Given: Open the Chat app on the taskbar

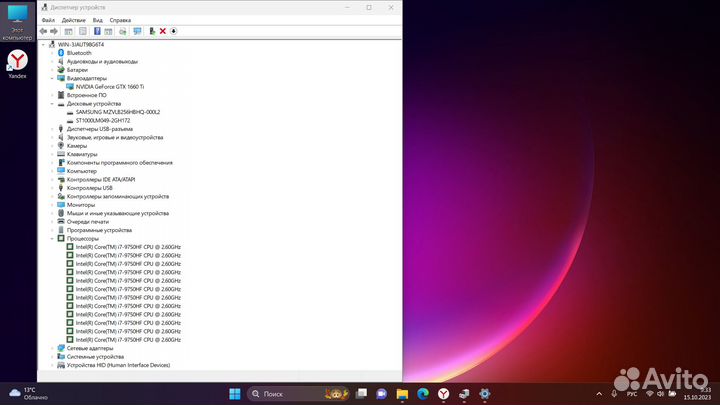Looking at the screenshot, I should pos(381,394).
